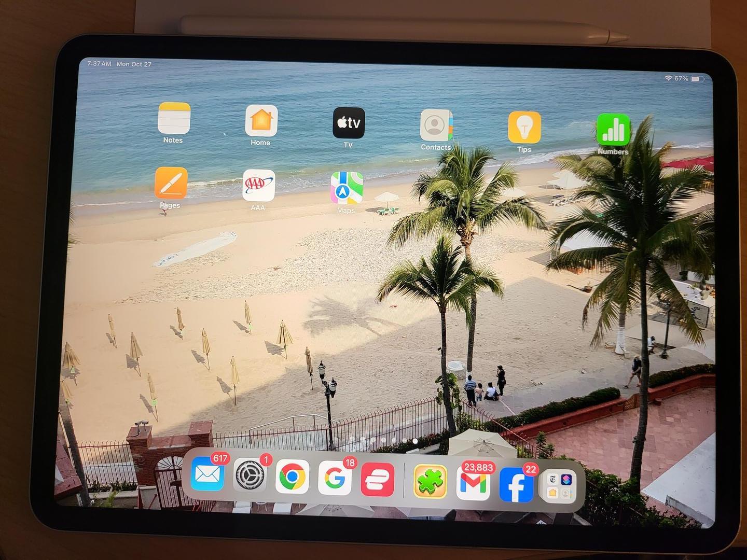This screenshot has height=560, width=747.
Task: Launch Chrome from the dock
Action: tap(292, 477)
